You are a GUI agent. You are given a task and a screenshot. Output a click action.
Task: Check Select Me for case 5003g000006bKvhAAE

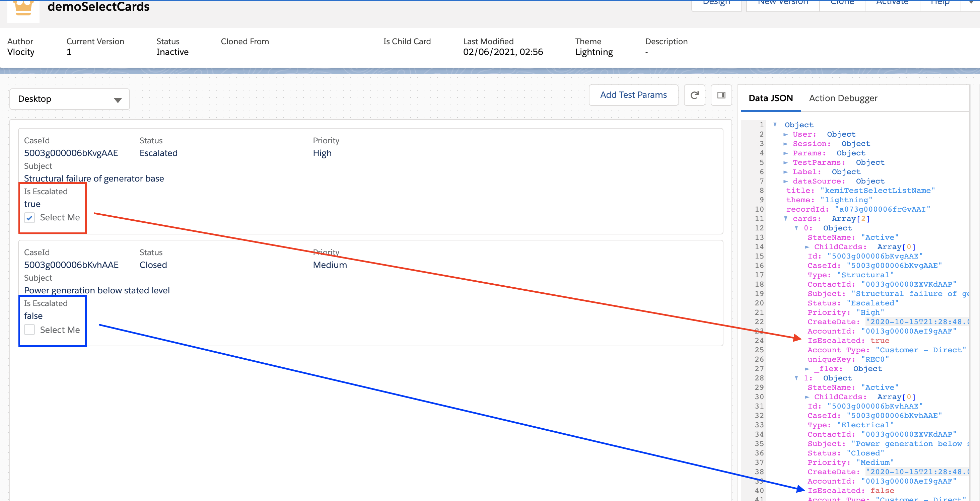point(30,330)
